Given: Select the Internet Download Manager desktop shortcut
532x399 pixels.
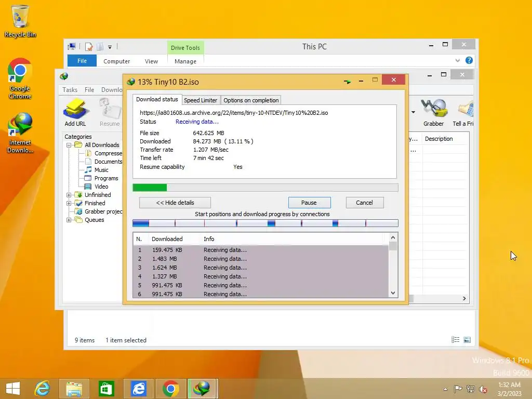Looking at the screenshot, I should tap(20, 133).
